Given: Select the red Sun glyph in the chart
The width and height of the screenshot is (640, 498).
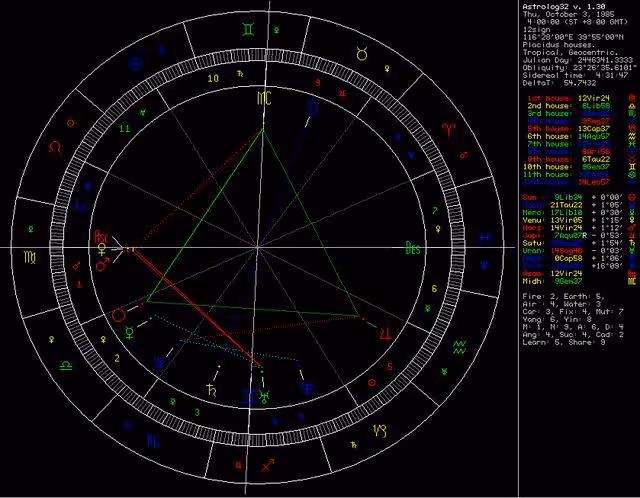Looking at the screenshot, I should click(118, 315).
